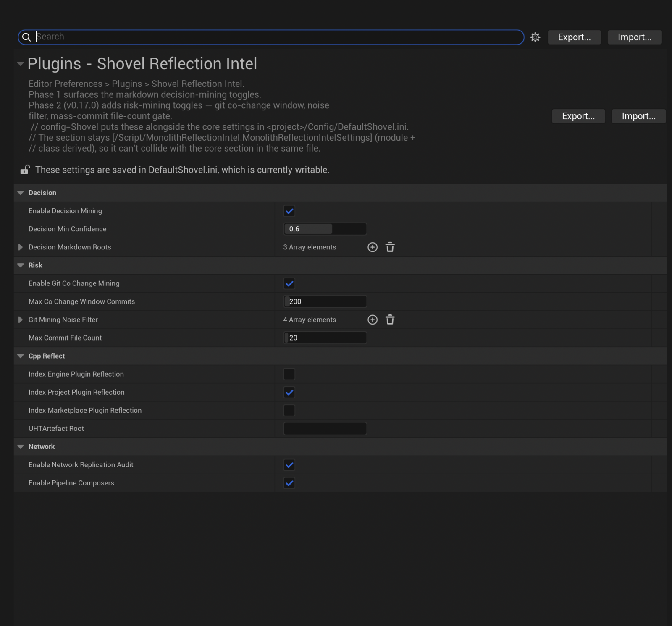Collapse the Network category
This screenshot has height=626, width=672.
coord(21,447)
